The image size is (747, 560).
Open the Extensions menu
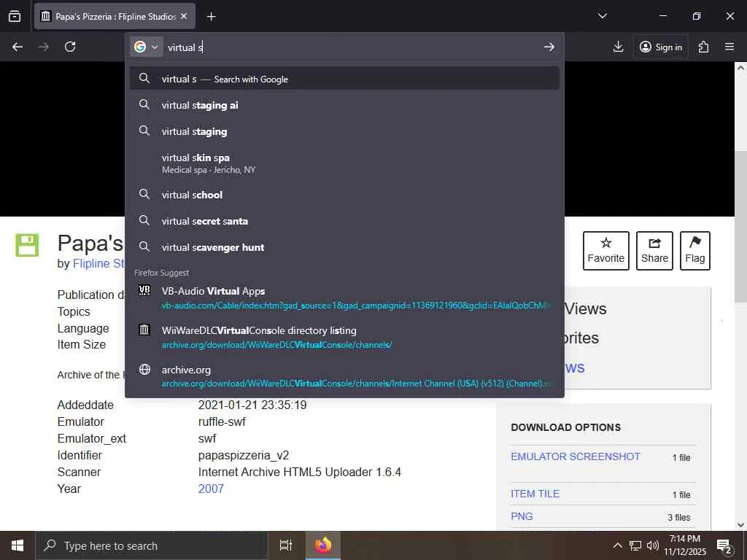[x=703, y=47]
